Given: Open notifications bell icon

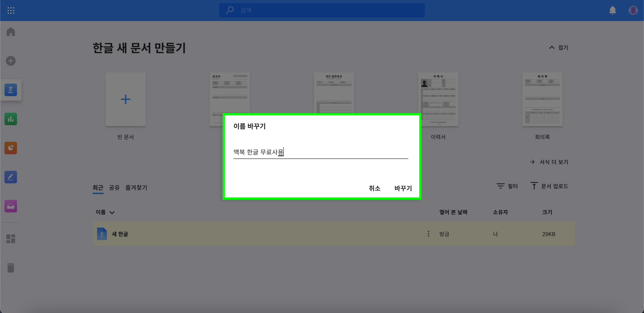Looking at the screenshot, I should [x=612, y=10].
